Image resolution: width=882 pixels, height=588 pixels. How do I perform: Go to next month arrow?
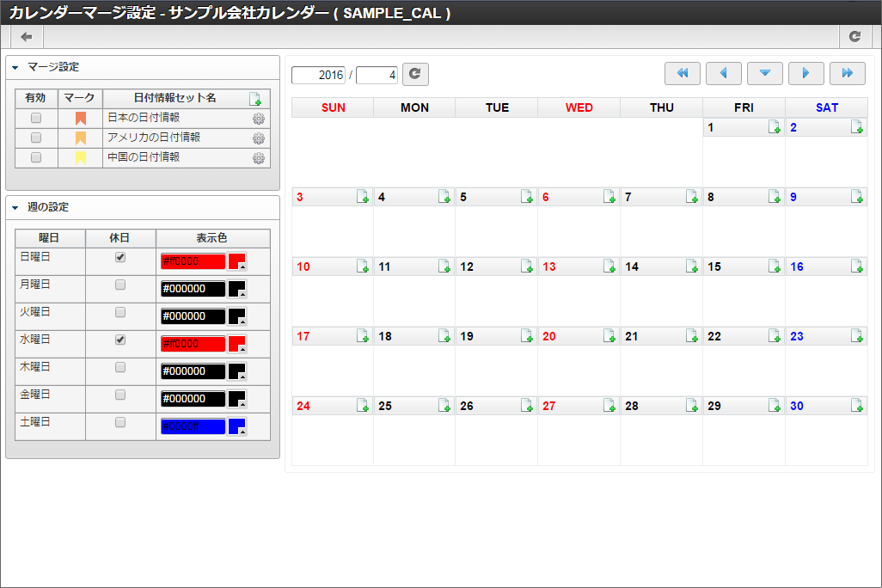coord(806,74)
